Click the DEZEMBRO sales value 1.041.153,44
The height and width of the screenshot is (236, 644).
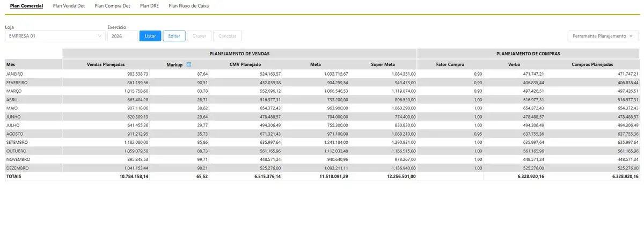[x=136, y=168]
